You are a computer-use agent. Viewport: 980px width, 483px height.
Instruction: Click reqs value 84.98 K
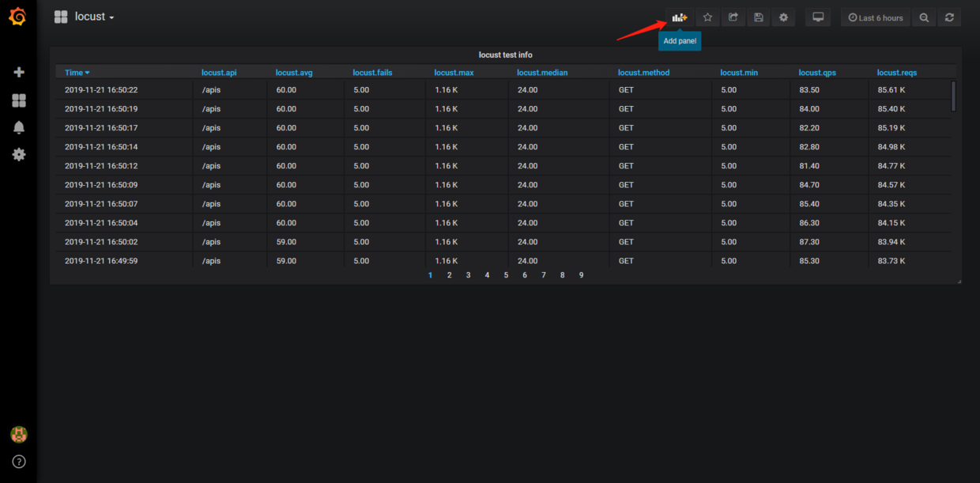(891, 147)
